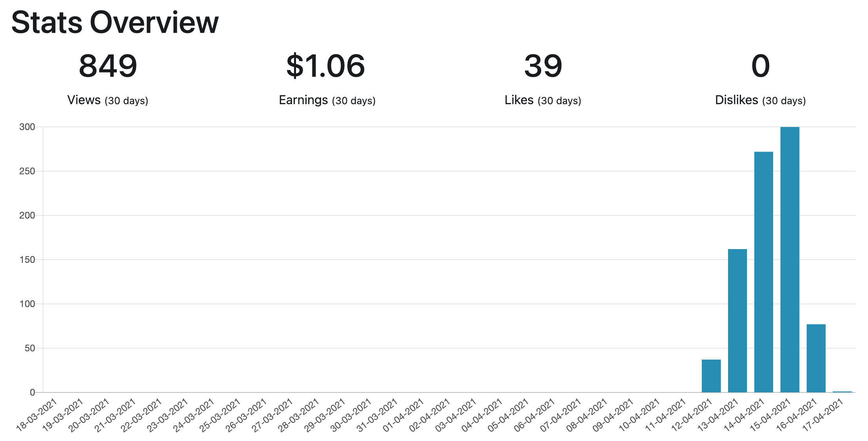Click the Dislikes (30 days) label

point(760,100)
